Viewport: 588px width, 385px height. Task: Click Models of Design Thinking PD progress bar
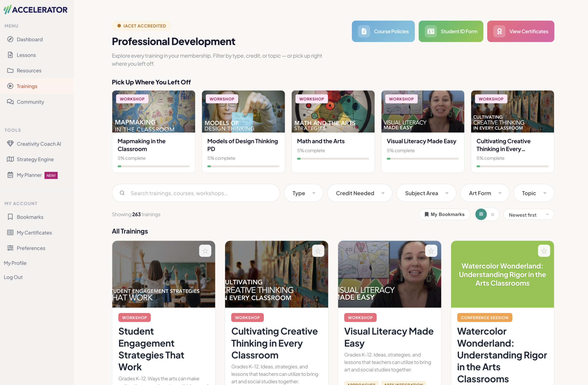click(x=243, y=166)
